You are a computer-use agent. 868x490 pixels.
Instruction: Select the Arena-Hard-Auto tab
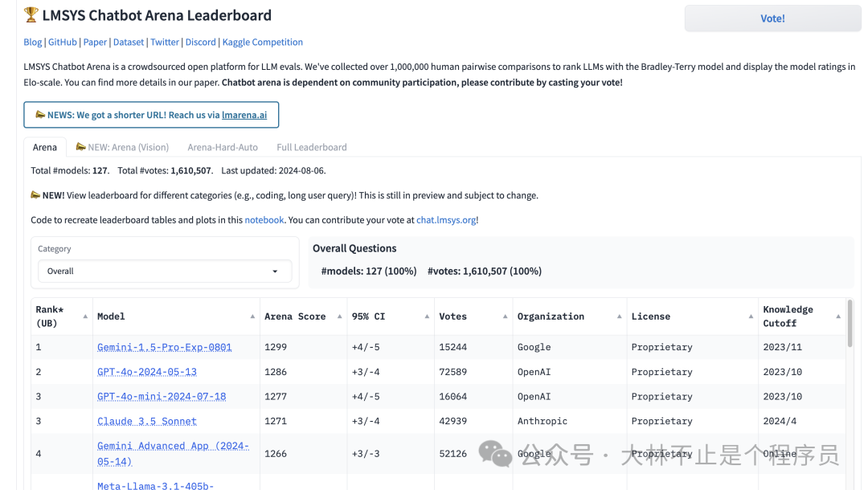coord(223,147)
